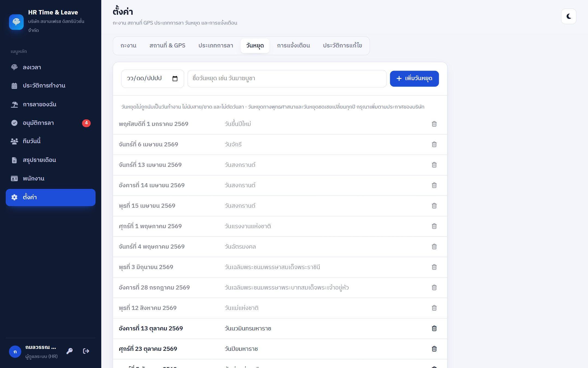Delete the วันขึ้นปีใหม่ holiday entry
Image resolution: width=588 pixels, height=368 pixels.
point(434,124)
